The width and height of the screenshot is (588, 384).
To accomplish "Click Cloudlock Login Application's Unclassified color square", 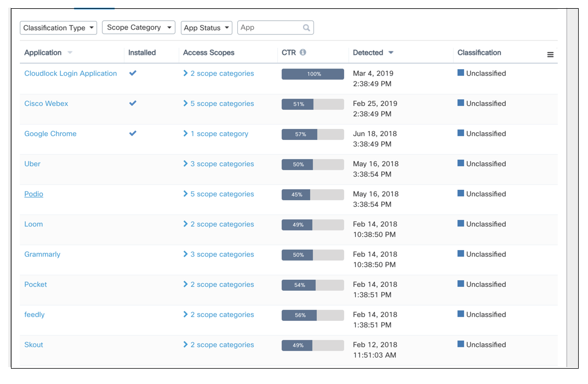I will coord(461,72).
